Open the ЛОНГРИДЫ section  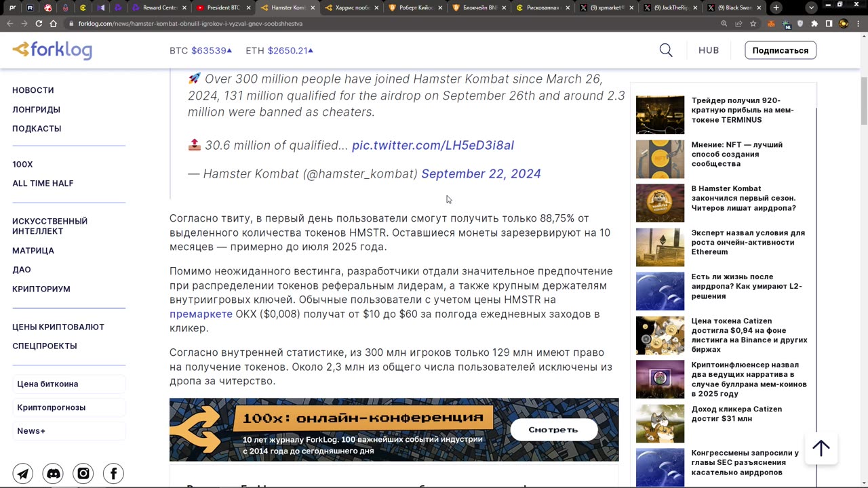[x=36, y=109]
